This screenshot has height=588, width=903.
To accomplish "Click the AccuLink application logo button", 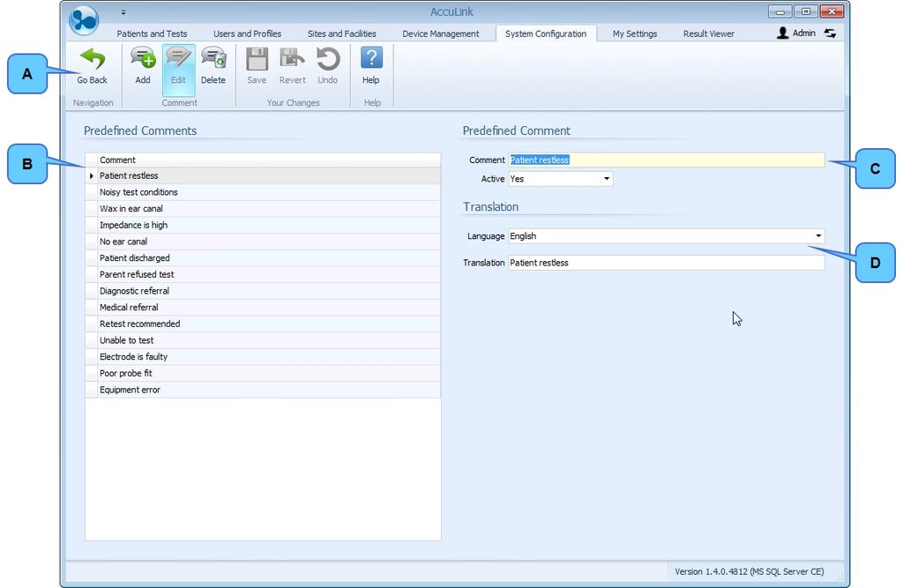I will [84, 19].
